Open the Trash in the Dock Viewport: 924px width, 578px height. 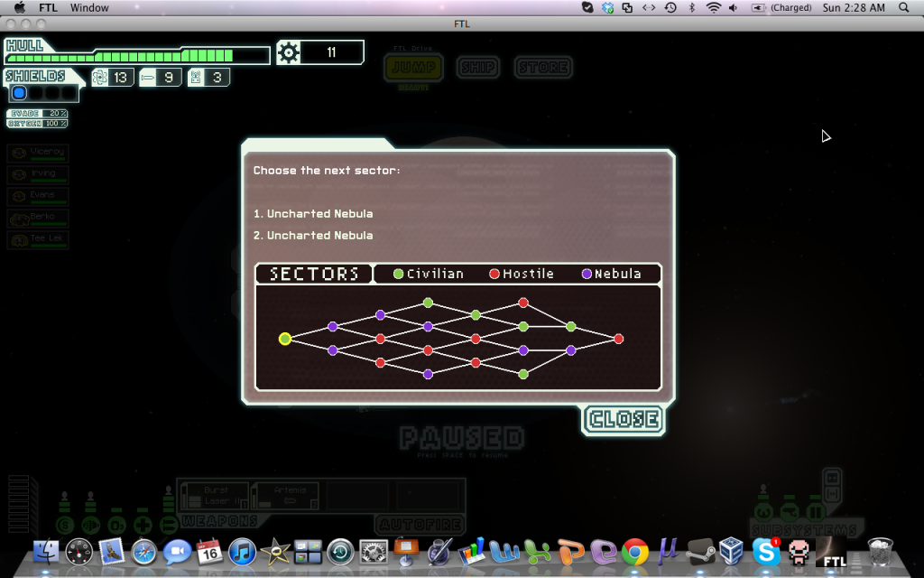tap(881, 552)
